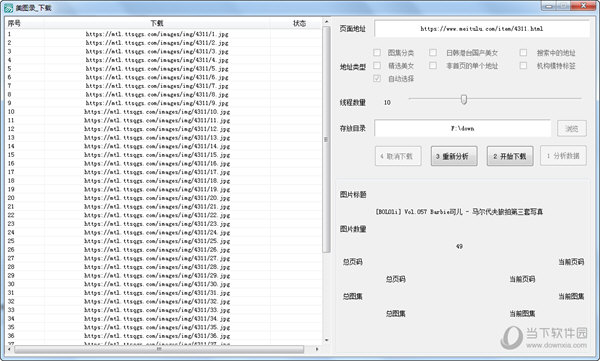
Task: Click the list's scroll up arrow
Action: coord(326,22)
